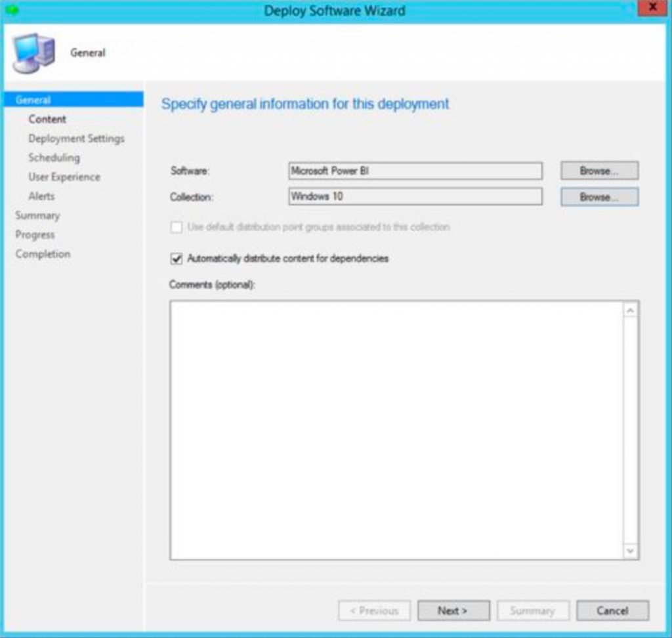Click the 'Comments (optional):' label
Viewport: 672px width, 638px height.
(212, 285)
